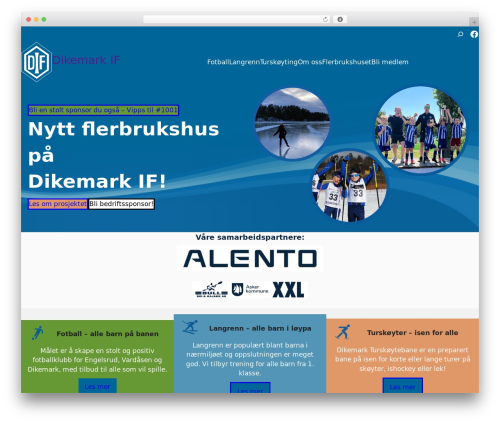
Task: Click the Asker kommune partner logo
Action: click(250, 290)
